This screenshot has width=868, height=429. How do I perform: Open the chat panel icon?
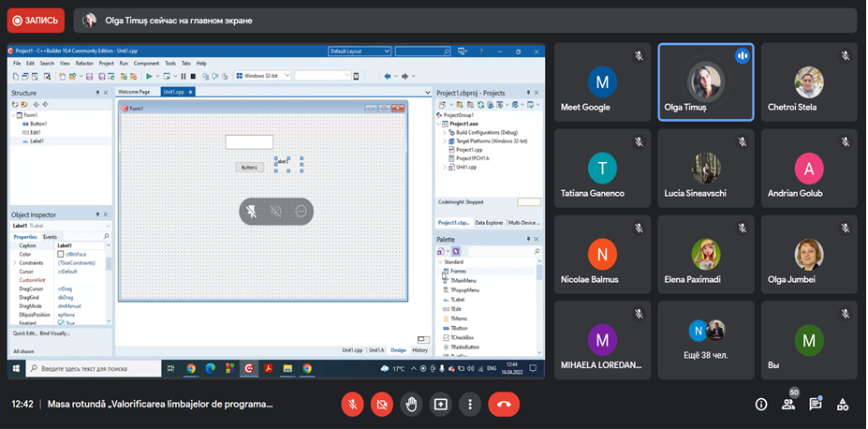[816, 405]
